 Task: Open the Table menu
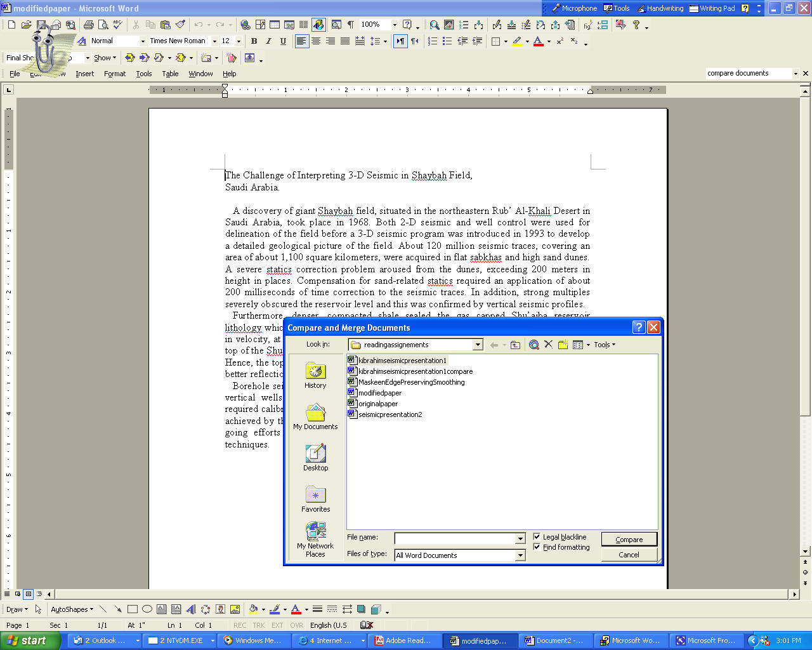(170, 74)
